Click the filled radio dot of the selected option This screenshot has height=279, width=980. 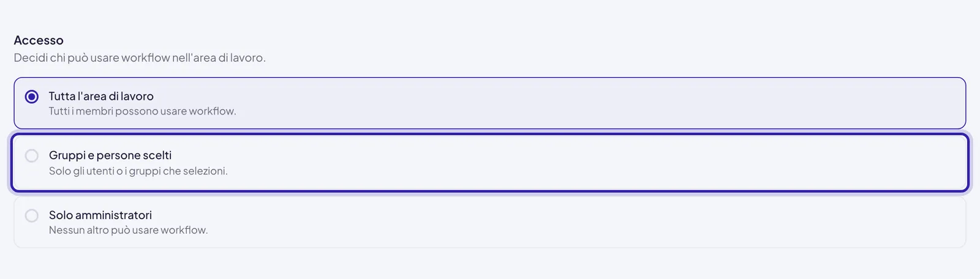(x=32, y=97)
